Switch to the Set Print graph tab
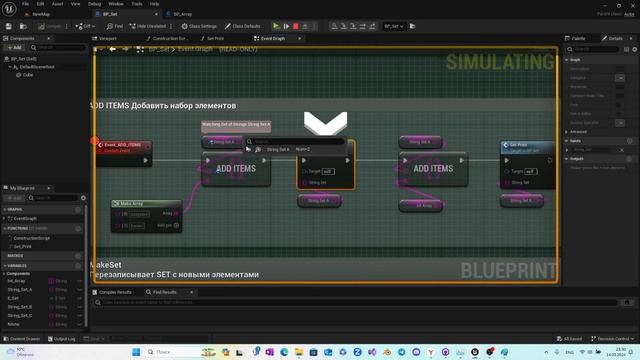Screen dimensions: 640x360 point(212,38)
